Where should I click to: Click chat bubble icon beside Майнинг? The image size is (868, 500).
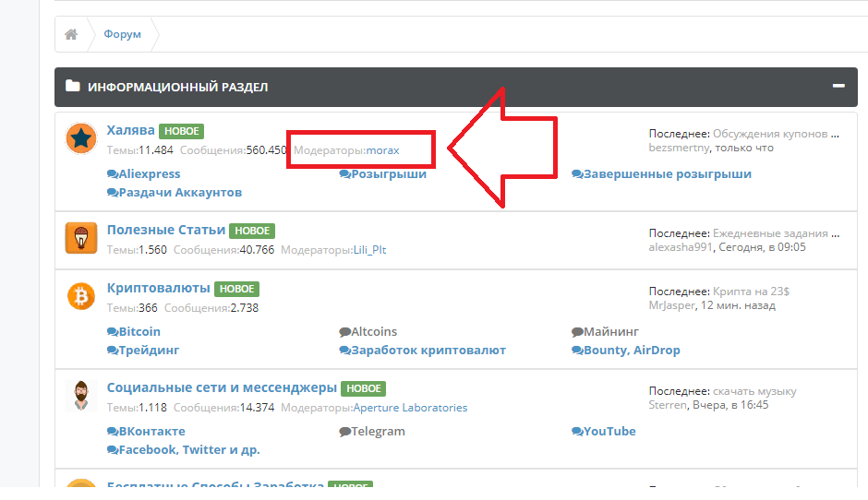click(x=577, y=332)
